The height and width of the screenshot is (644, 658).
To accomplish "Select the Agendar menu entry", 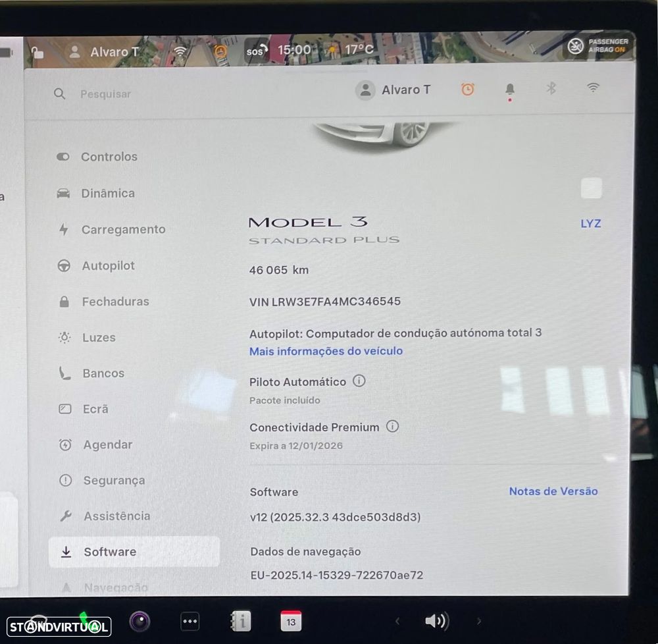I will pos(95,444).
